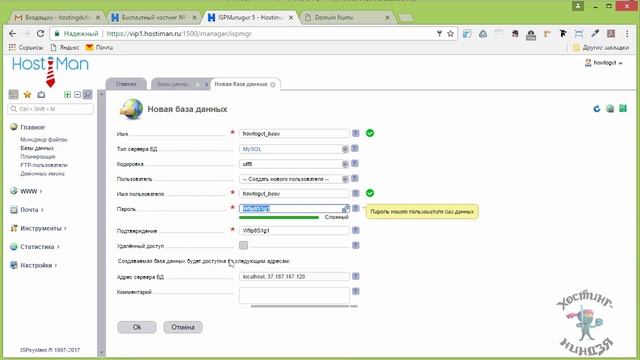
Task: Expand the Почта section in the sidebar
Action: 27,209
